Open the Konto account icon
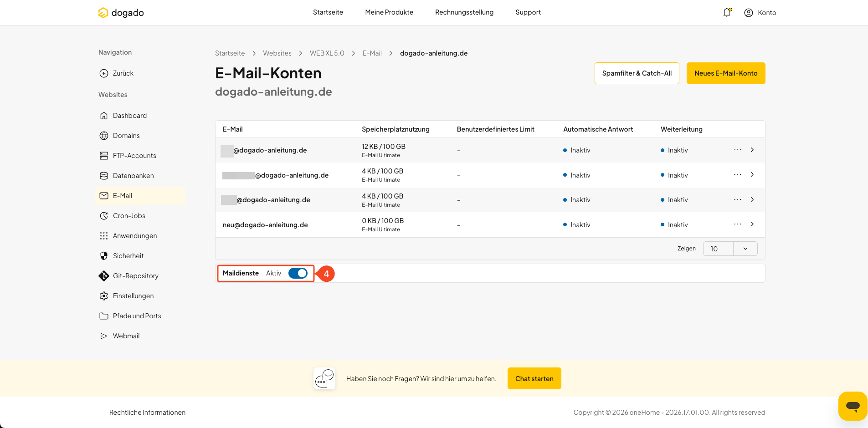 749,13
